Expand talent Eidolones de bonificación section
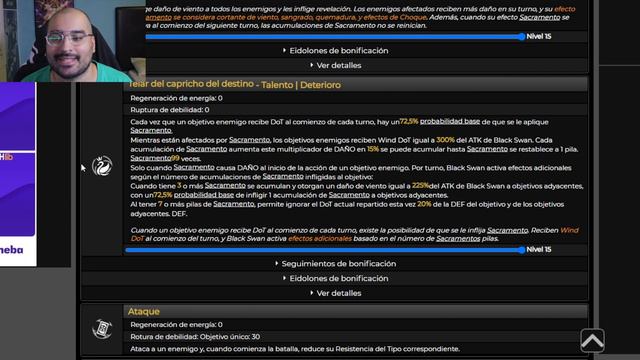The width and height of the screenshot is (640, 360). coord(335,278)
